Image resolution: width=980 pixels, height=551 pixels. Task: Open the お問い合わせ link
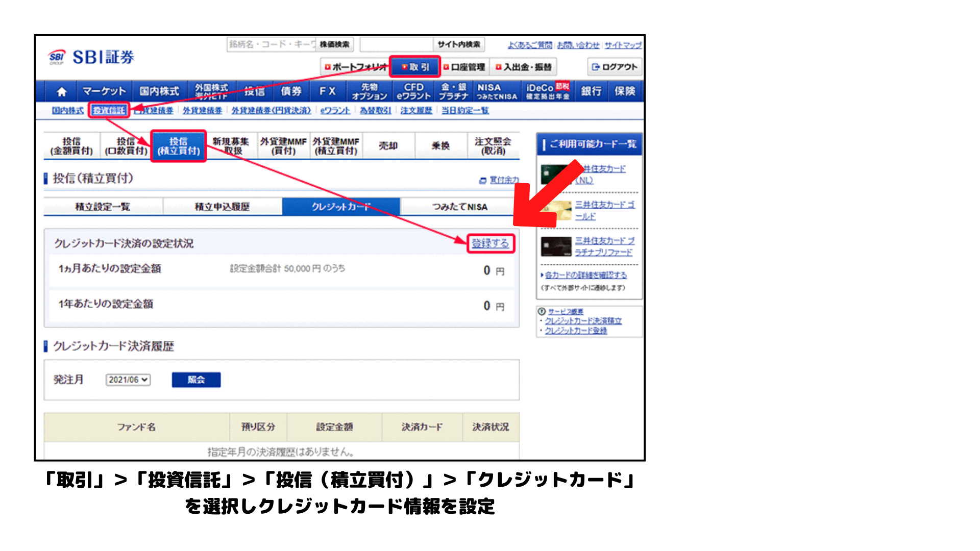click(x=578, y=45)
